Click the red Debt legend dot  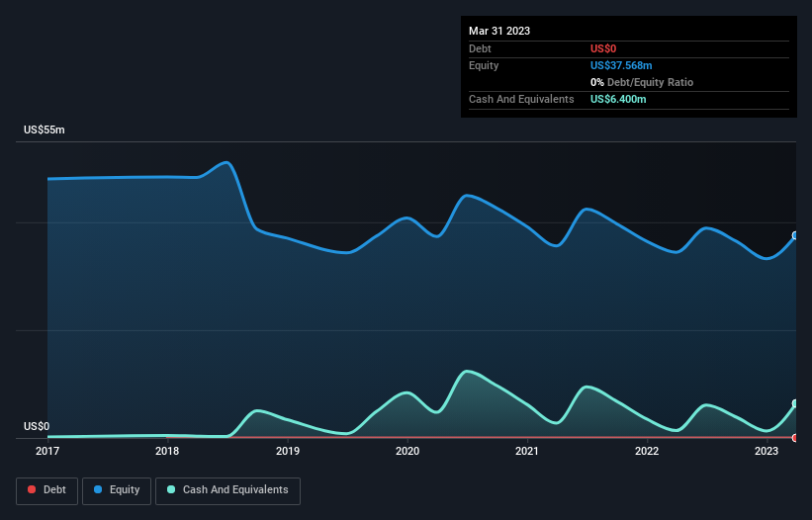32,489
